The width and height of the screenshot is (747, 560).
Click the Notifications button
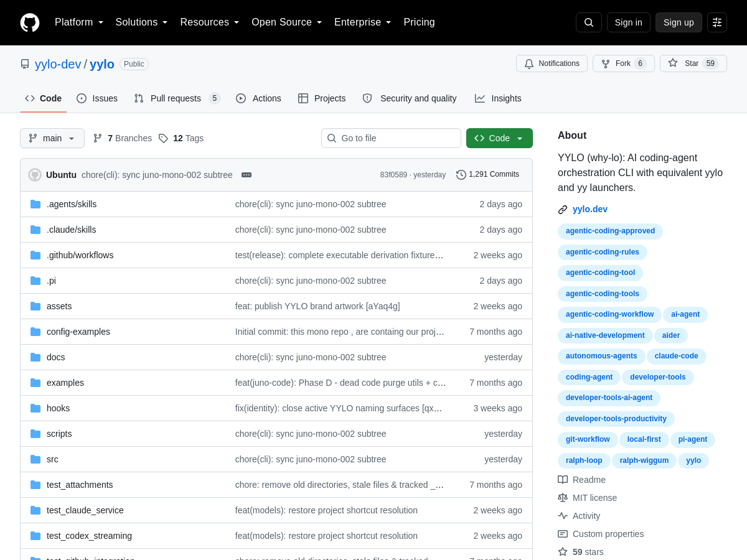(552, 63)
